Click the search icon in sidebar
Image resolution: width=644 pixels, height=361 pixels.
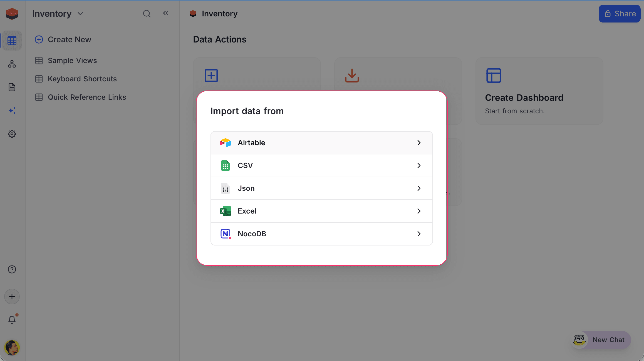tap(147, 13)
